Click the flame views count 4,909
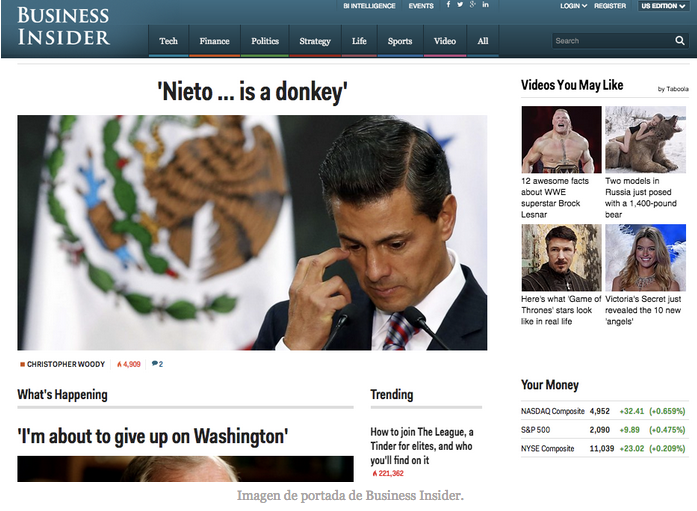 128,364
